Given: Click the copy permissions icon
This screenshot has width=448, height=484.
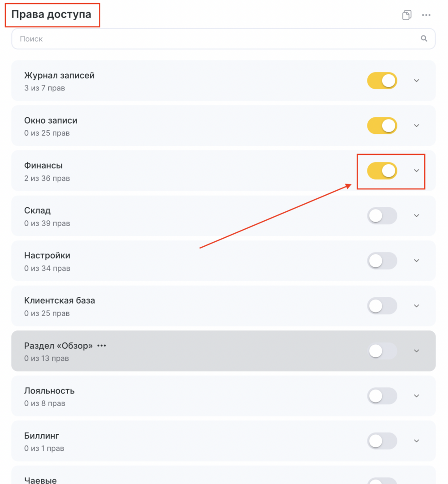Looking at the screenshot, I should (x=407, y=15).
